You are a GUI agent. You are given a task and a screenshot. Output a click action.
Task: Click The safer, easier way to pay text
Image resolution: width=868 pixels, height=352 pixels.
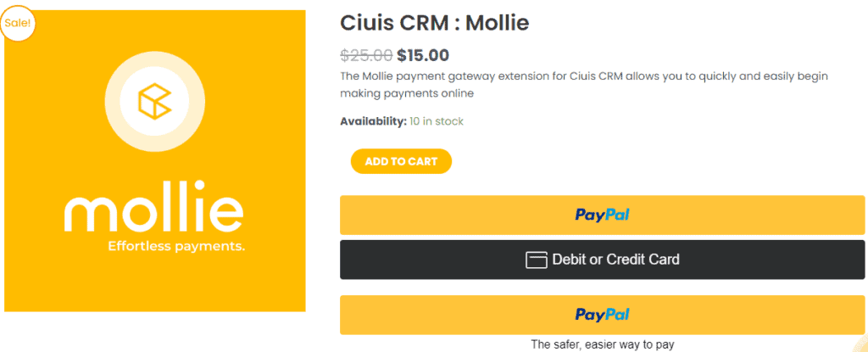tap(603, 344)
